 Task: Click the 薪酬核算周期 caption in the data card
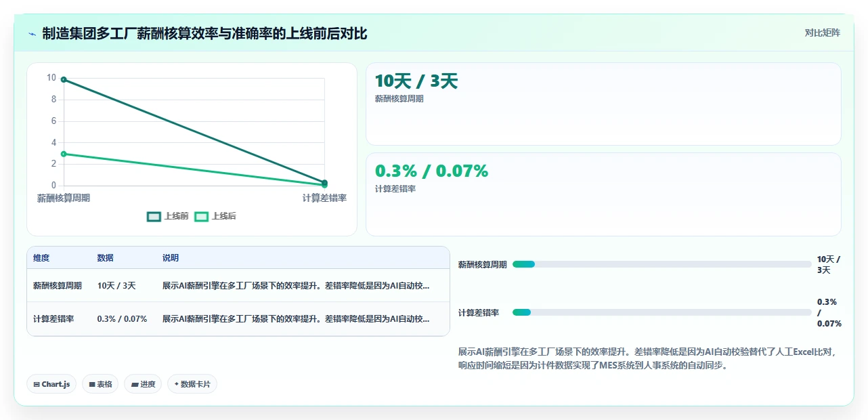click(399, 99)
